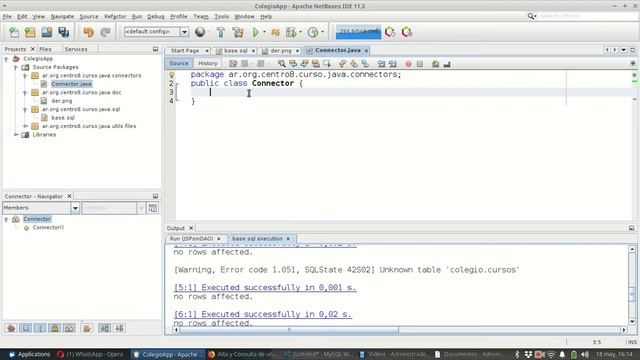Viewport: 640px width, 360px height.
Task: Create a New File from the toolbar
Action: 13,32
